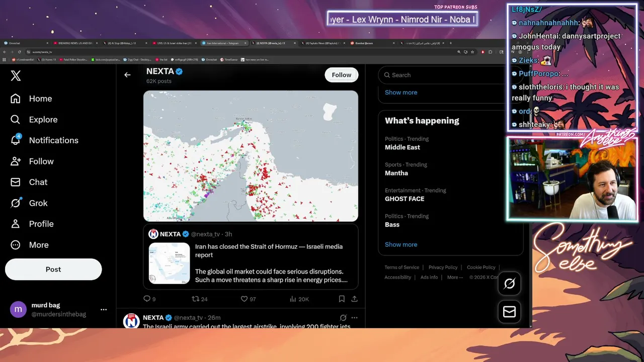The image size is (644, 362).
Task: Follow the NEXTA account
Action: [x=342, y=75]
